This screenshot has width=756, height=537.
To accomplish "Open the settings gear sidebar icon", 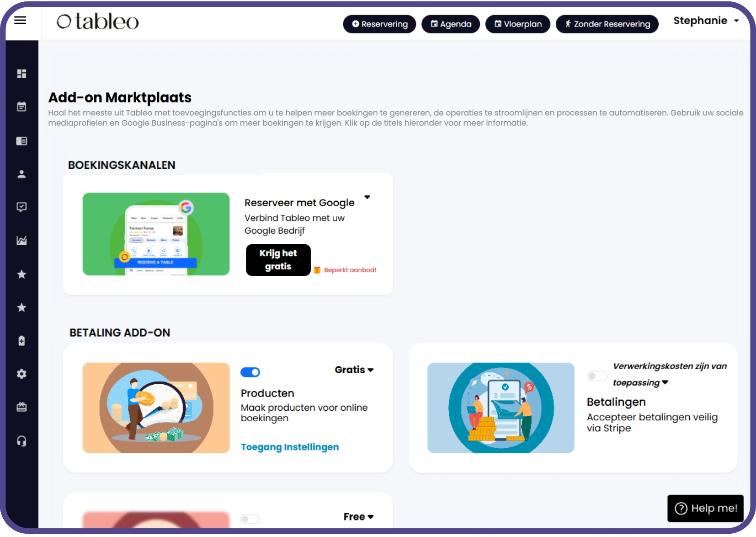I will [x=21, y=374].
